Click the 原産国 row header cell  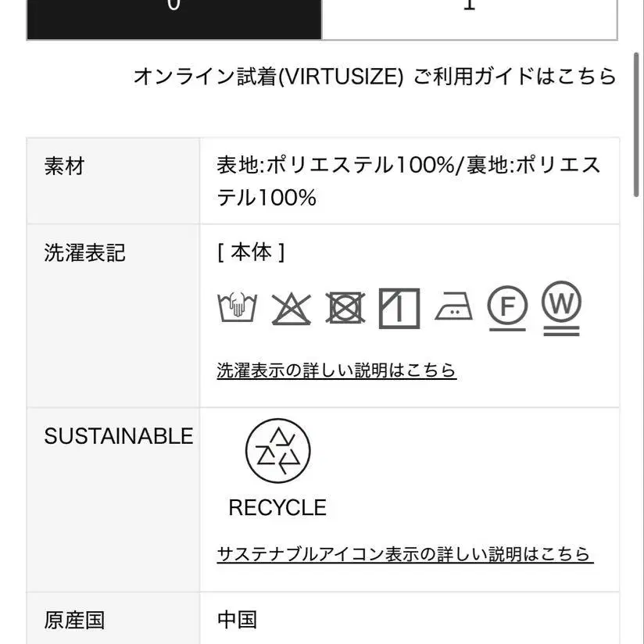pos(113,618)
